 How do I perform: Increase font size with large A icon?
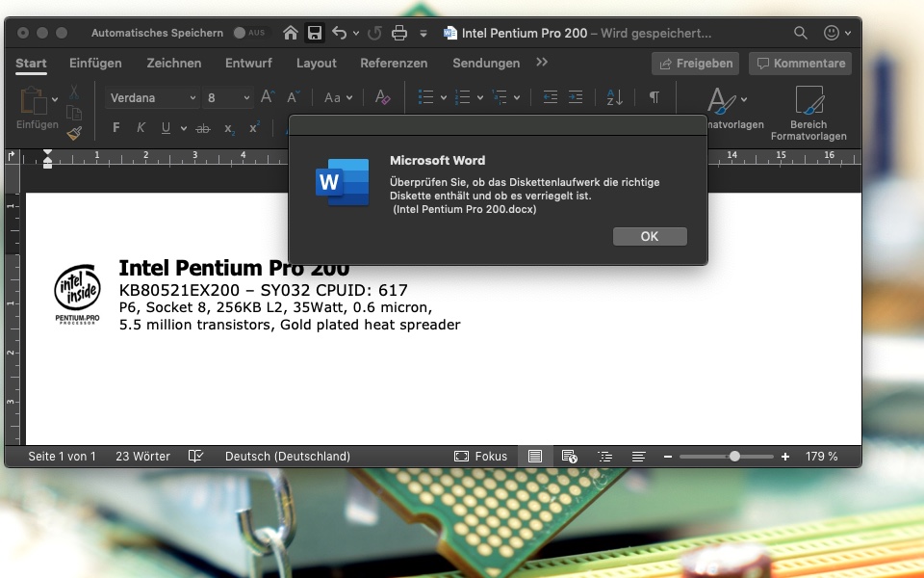[267, 97]
